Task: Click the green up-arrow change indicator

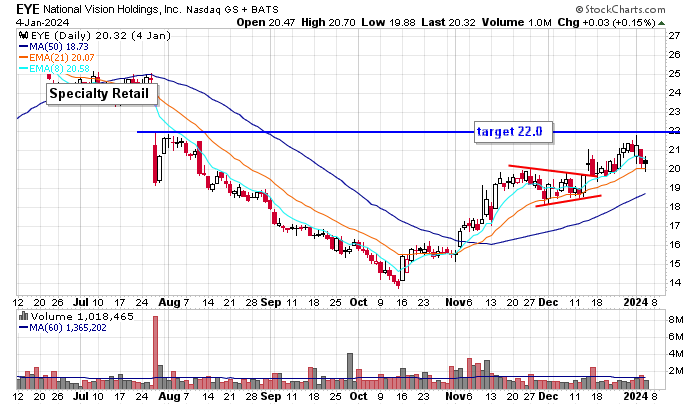Action: pyautogui.click(x=662, y=23)
